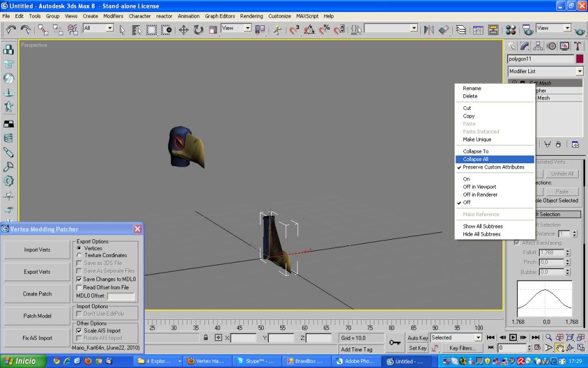
Task: Toggle the 3D Snaps magnet icon
Action: point(295,30)
